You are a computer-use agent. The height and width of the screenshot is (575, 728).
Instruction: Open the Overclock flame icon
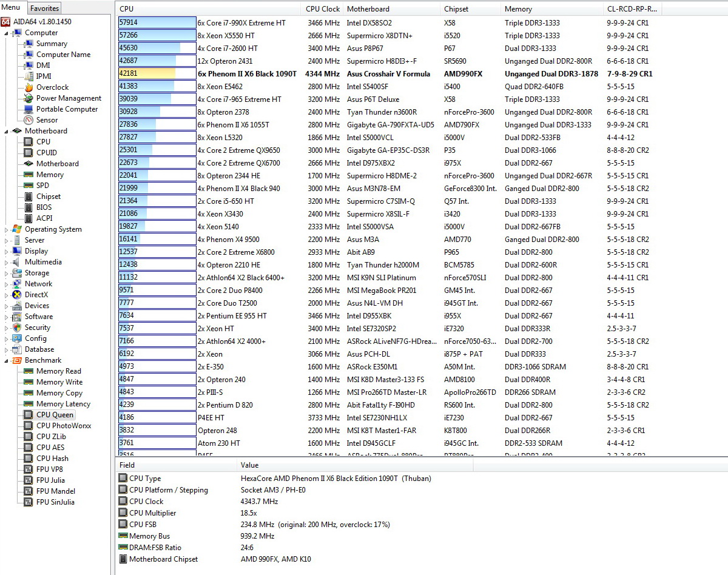click(x=29, y=87)
